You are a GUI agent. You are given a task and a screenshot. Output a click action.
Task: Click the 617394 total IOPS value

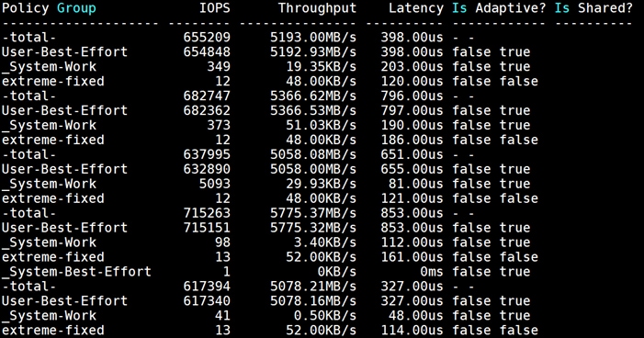point(207,287)
